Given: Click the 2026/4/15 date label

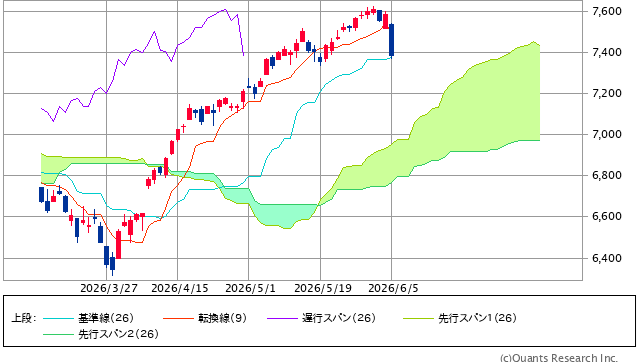Looking at the screenshot, I should (179, 288).
